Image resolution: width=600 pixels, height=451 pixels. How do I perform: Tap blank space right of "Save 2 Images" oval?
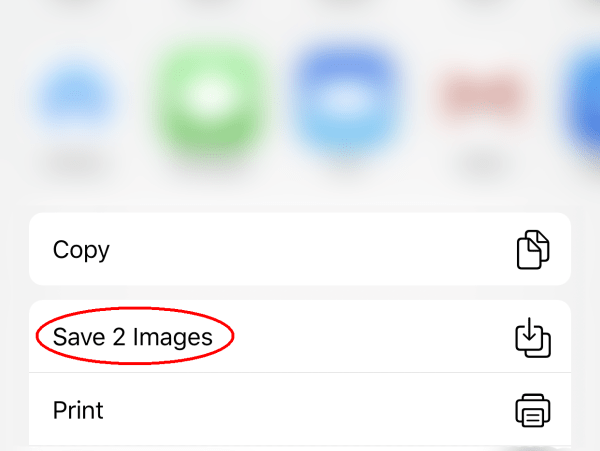coord(370,337)
